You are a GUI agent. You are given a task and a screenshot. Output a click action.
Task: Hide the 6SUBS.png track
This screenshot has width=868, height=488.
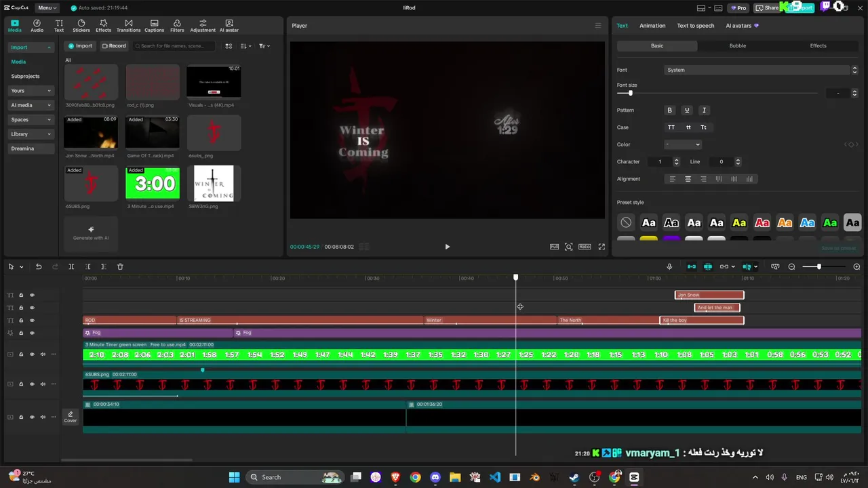click(32, 384)
